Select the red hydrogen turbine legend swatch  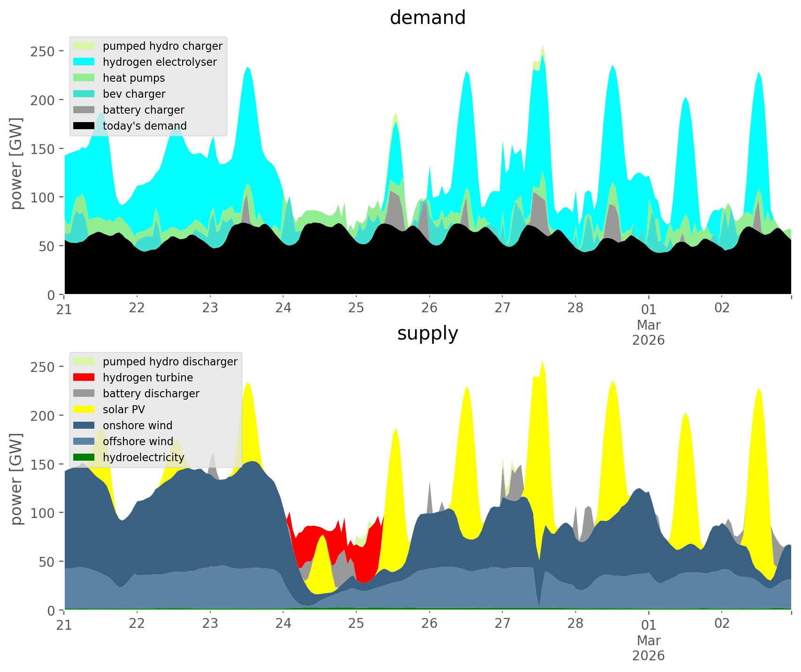84,378
